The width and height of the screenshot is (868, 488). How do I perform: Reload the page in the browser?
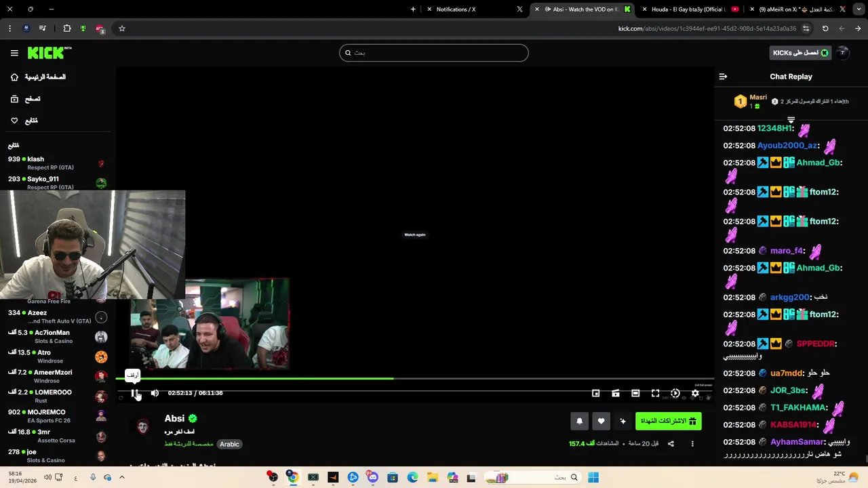click(x=825, y=28)
